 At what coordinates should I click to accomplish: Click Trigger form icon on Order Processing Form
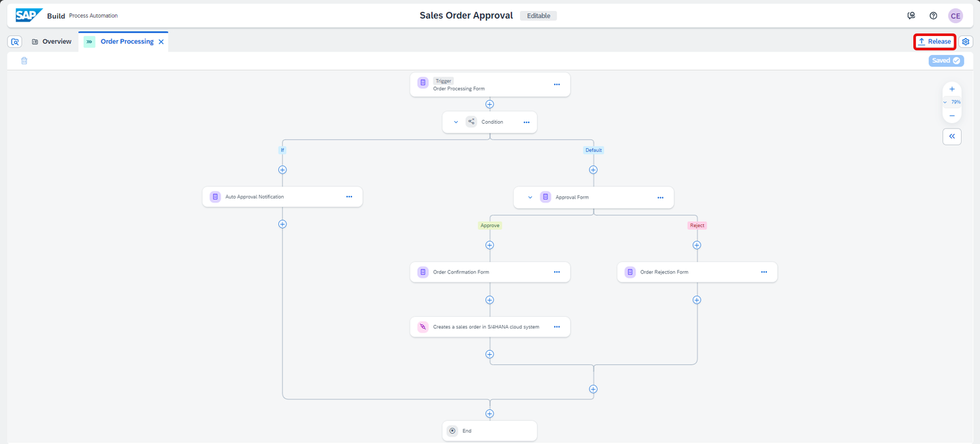pos(423,83)
